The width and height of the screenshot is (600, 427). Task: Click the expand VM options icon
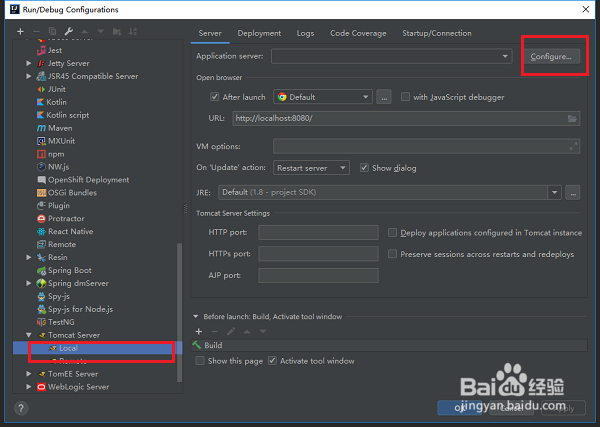tap(573, 146)
